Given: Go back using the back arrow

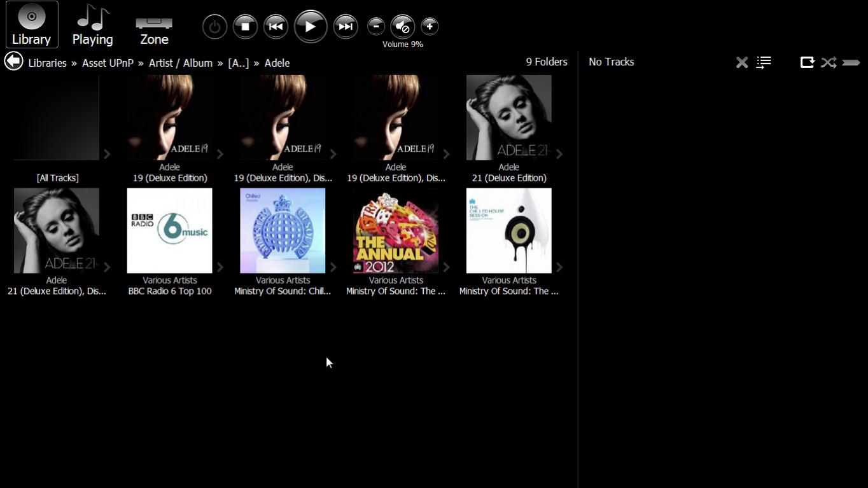Looking at the screenshot, I should [x=13, y=62].
